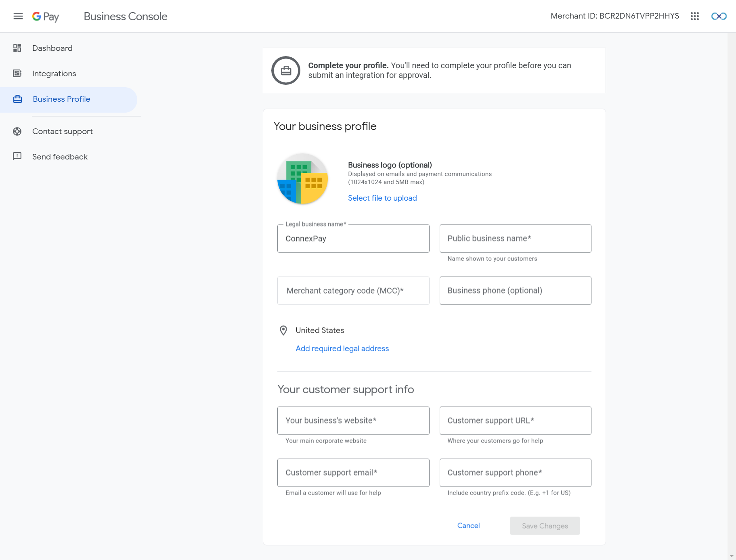736x560 pixels.
Task: Focus the Customer support URL field
Action: 515,421
